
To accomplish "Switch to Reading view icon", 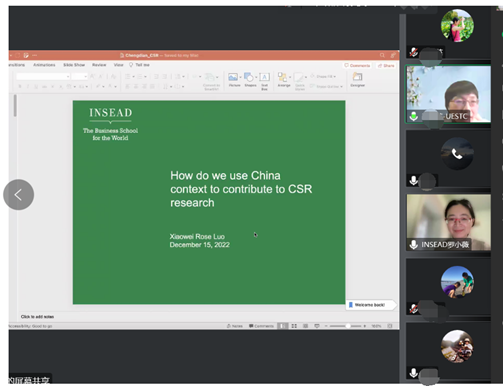I will [305, 326].
